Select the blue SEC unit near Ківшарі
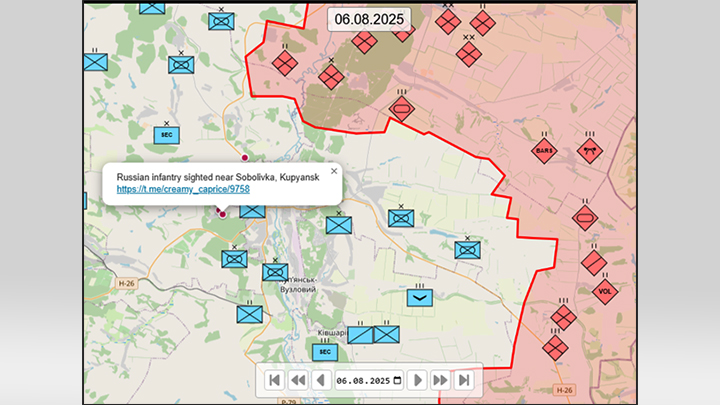Image resolution: width=720 pixels, height=405 pixels. click(325, 352)
